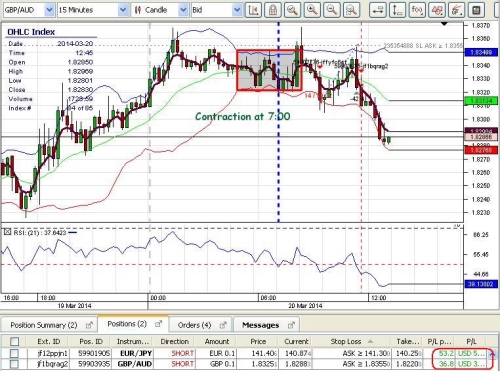Click the vertical price scale icon
500x371 pixels.
(397, 10)
